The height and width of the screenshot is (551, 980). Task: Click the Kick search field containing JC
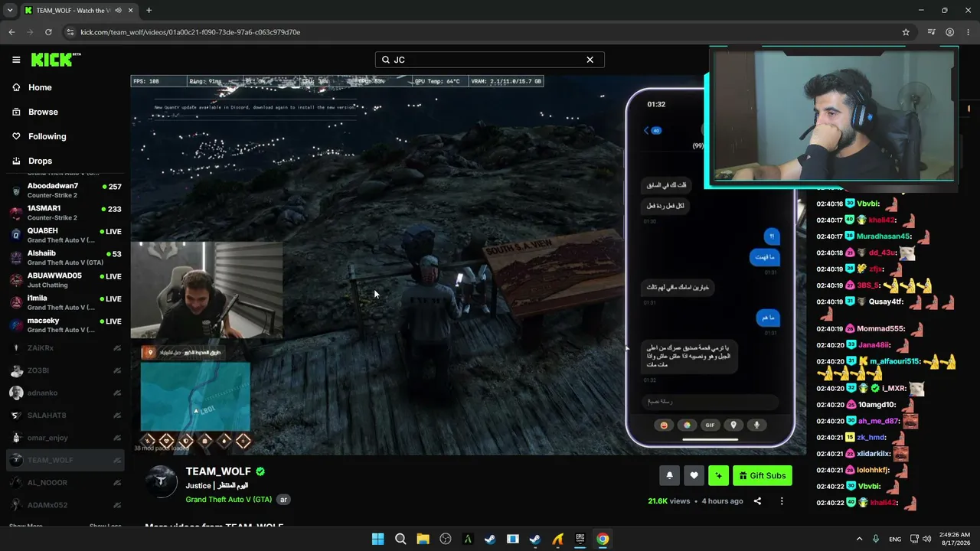pyautogui.click(x=490, y=60)
